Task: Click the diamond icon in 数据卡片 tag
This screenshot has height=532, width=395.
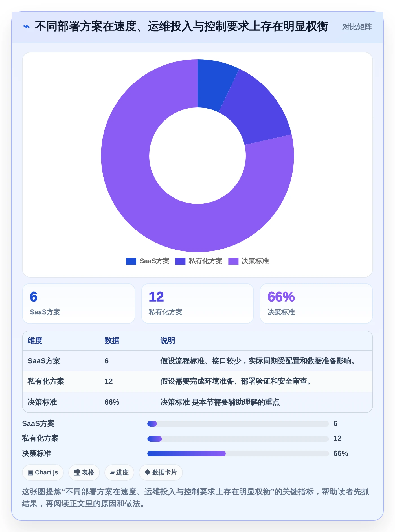Action: 147,472
